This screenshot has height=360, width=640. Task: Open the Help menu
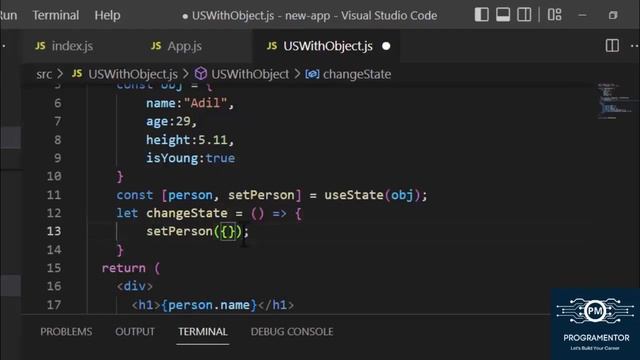click(107, 16)
